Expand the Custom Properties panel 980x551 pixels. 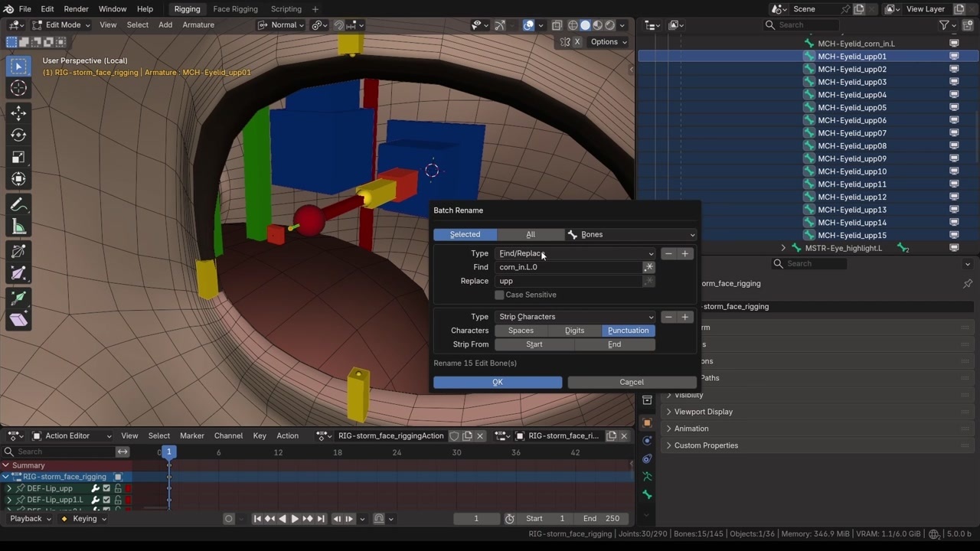pyautogui.click(x=706, y=445)
